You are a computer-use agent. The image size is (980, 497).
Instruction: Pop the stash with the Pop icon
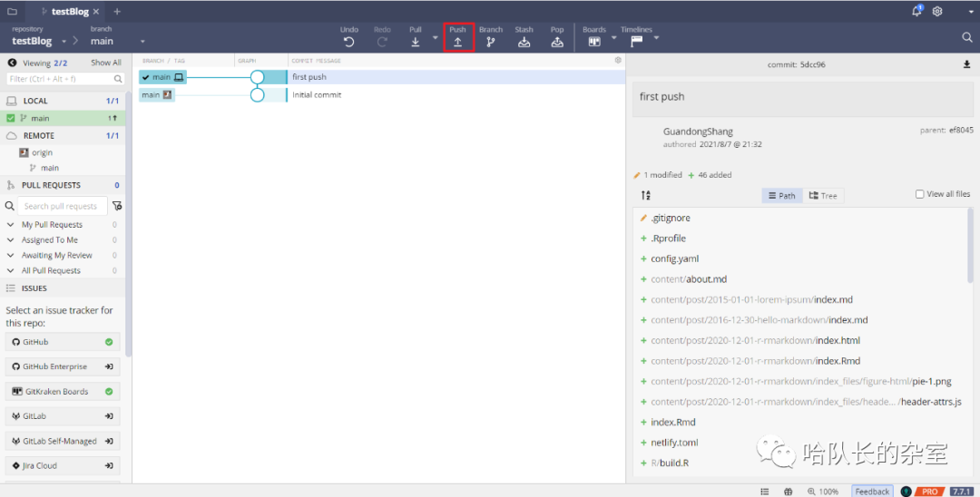coord(557,42)
